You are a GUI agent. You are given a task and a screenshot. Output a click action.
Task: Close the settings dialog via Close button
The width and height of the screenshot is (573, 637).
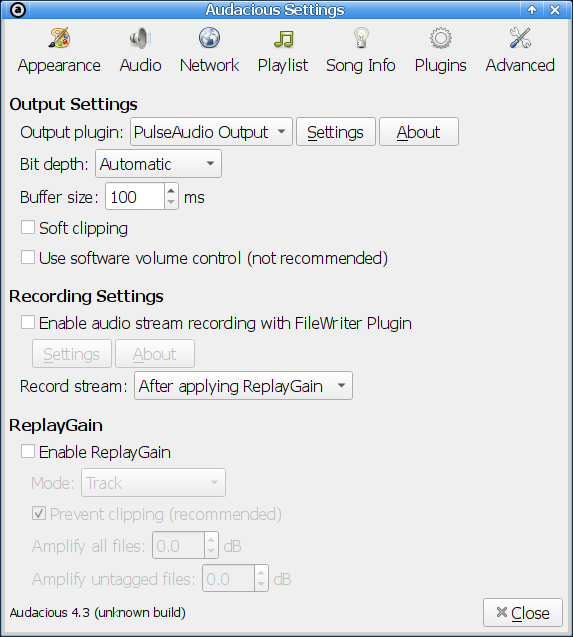(x=523, y=613)
